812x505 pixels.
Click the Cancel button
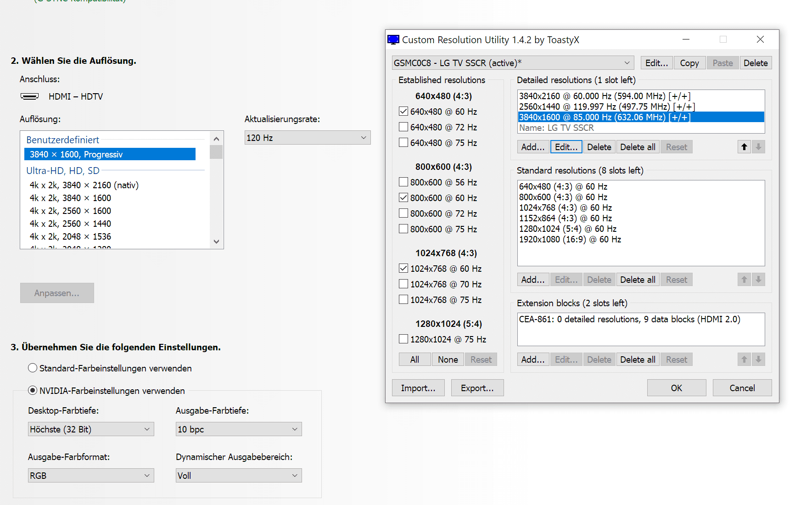742,388
